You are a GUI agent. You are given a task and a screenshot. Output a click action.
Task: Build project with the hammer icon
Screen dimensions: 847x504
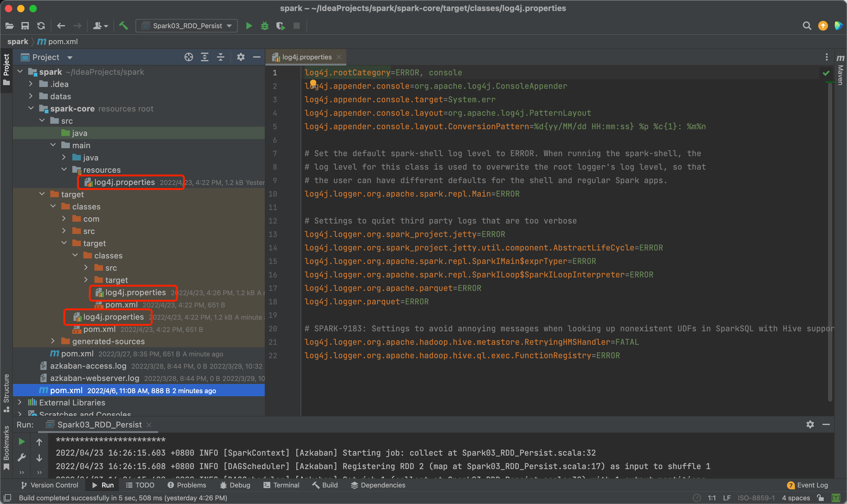(x=123, y=26)
